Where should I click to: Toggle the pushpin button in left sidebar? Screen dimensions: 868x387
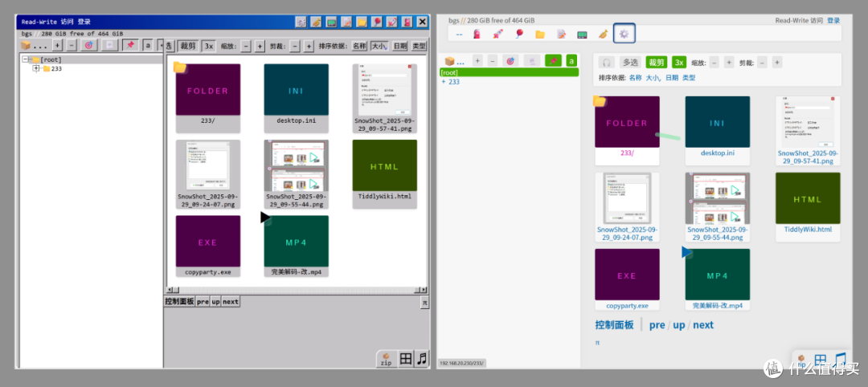coord(131,45)
